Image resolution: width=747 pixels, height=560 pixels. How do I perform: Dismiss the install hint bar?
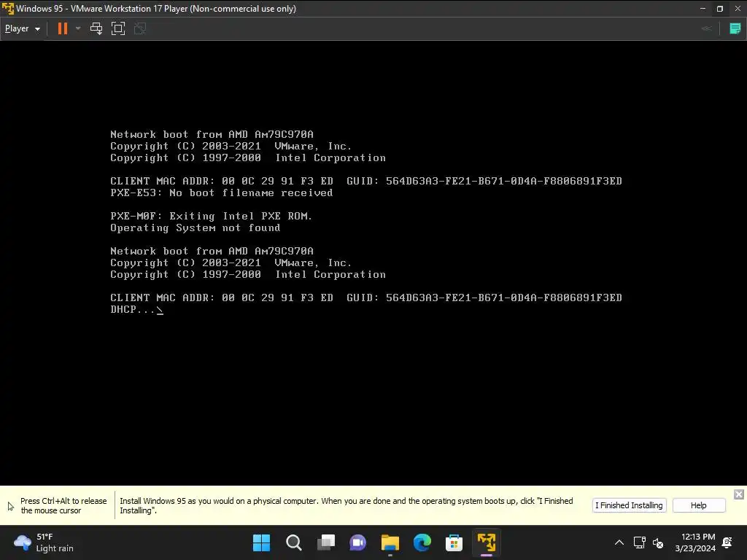(x=739, y=494)
